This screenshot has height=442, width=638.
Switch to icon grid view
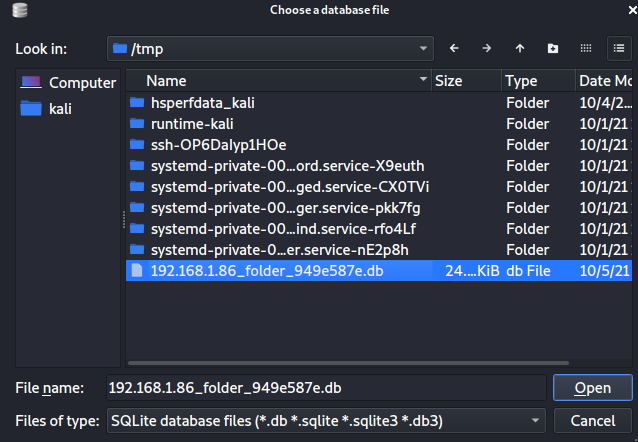[x=586, y=48]
